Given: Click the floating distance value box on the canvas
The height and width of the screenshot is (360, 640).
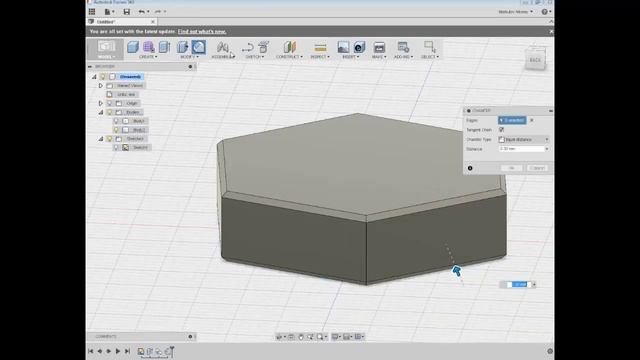Looking at the screenshot, I should (x=519, y=284).
